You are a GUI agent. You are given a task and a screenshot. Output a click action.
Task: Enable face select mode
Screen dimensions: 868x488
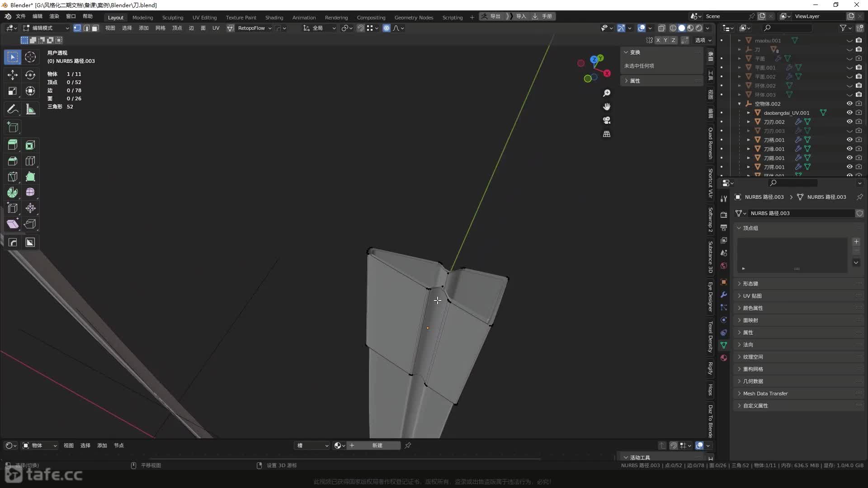(95, 28)
